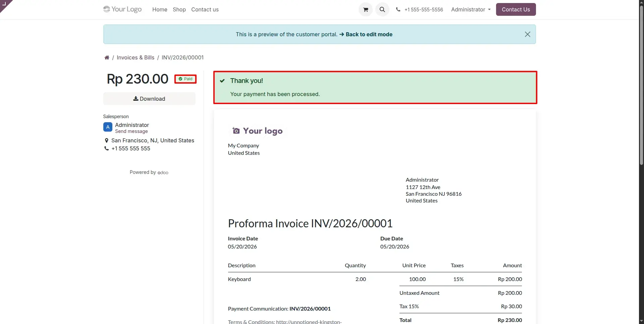
Task: Click the home breadcrumb icon
Action: (107, 57)
